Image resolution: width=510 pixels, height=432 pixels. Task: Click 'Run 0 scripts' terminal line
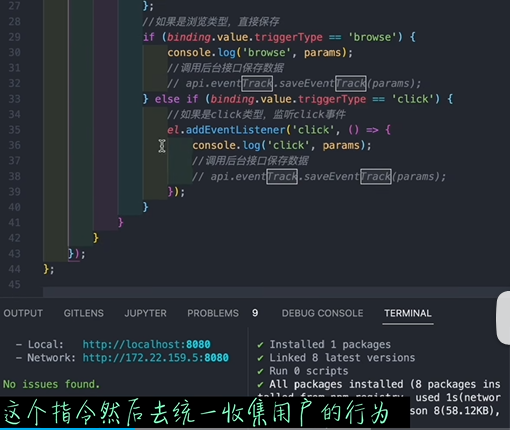tap(309, 371)
